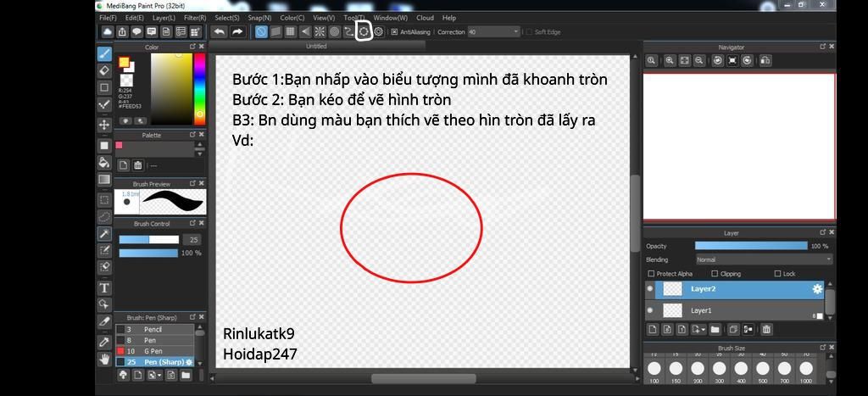Click the cloud icon in toolbar

click(107, 32)
